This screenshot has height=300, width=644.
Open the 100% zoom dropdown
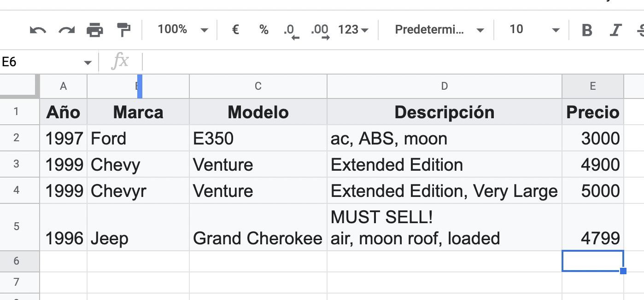(182, 30)
